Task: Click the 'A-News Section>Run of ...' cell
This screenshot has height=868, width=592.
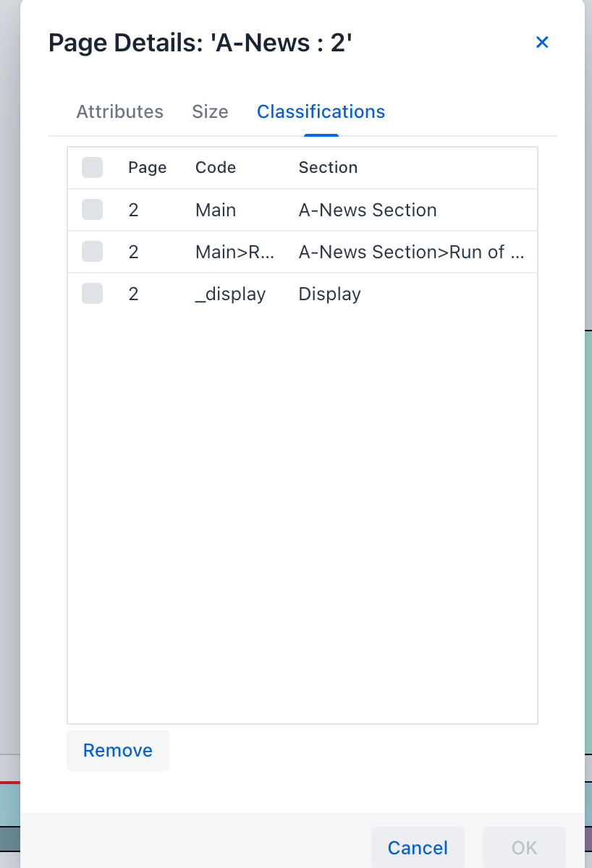Action: (x=411, y=252)
